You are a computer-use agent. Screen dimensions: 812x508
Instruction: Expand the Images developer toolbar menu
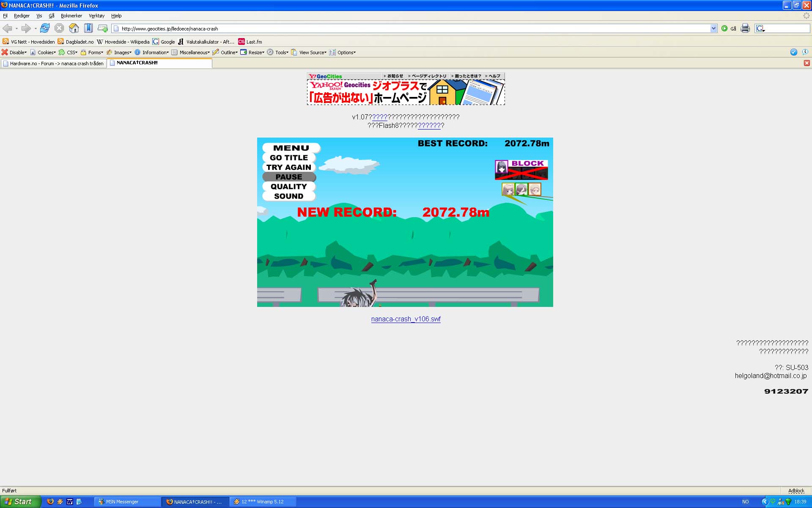[119, 52]
